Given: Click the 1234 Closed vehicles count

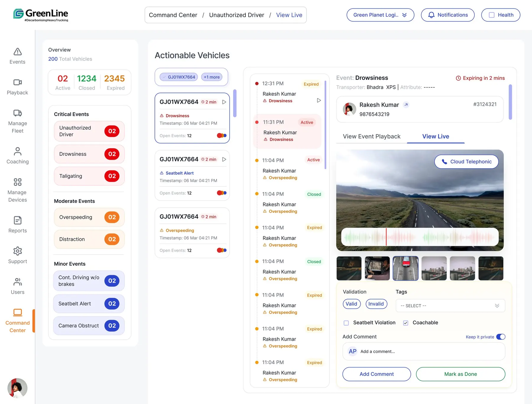Looking at the screenshot, I should (87, 82).
